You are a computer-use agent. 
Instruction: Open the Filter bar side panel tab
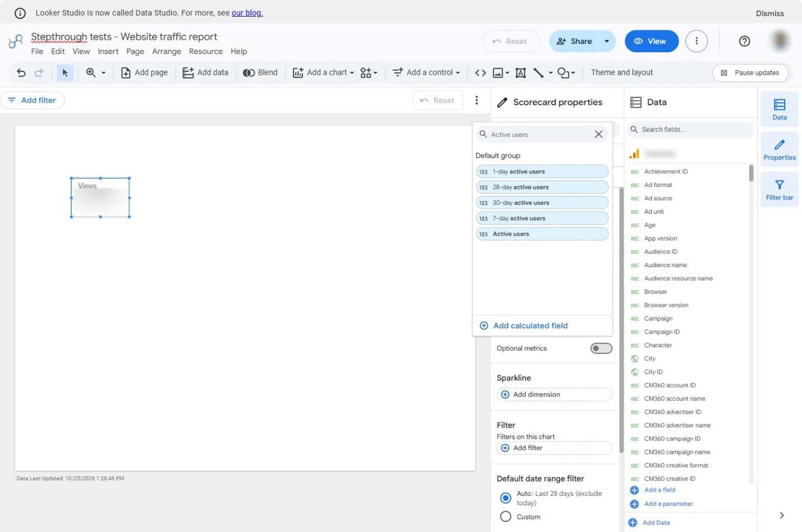(x=779, y=189)
